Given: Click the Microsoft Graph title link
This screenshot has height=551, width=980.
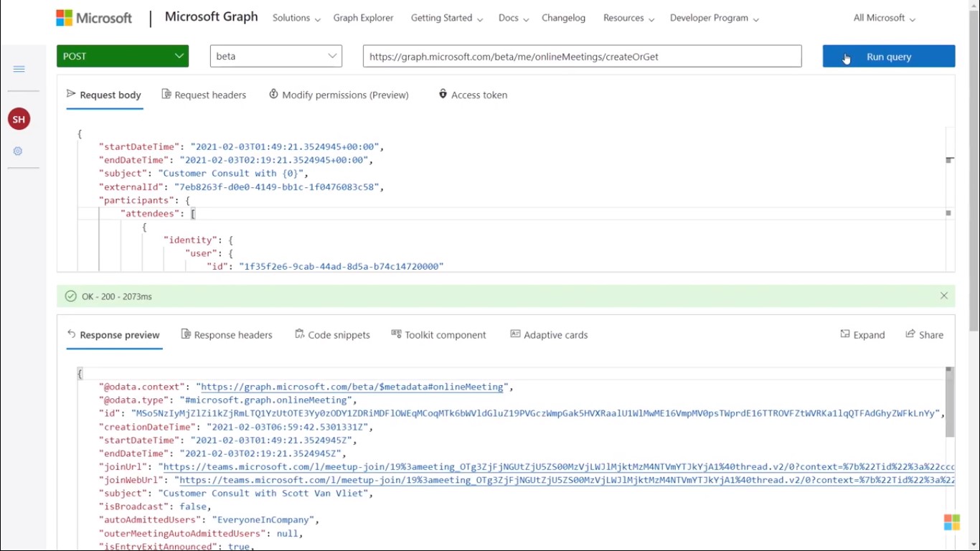Looking at the screenshot, I should pos(211,17).
